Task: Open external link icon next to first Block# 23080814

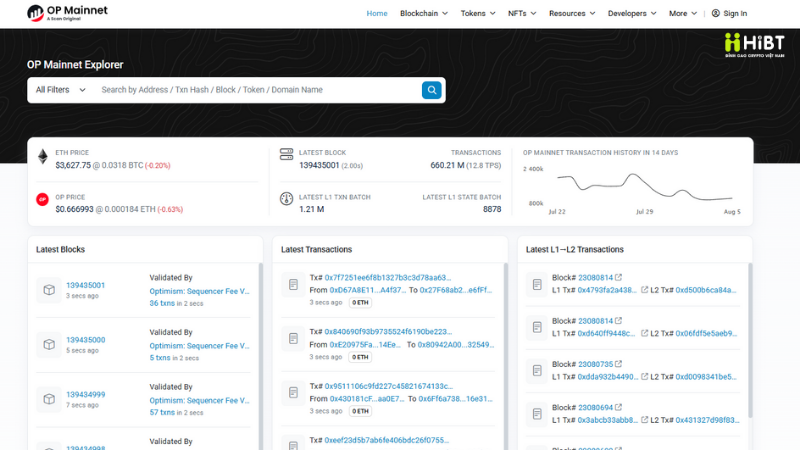Action: (618, 277)
